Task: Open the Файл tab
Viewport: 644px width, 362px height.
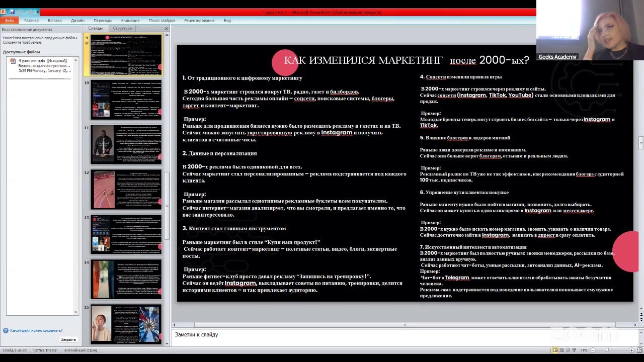Action: click(9, 20)
